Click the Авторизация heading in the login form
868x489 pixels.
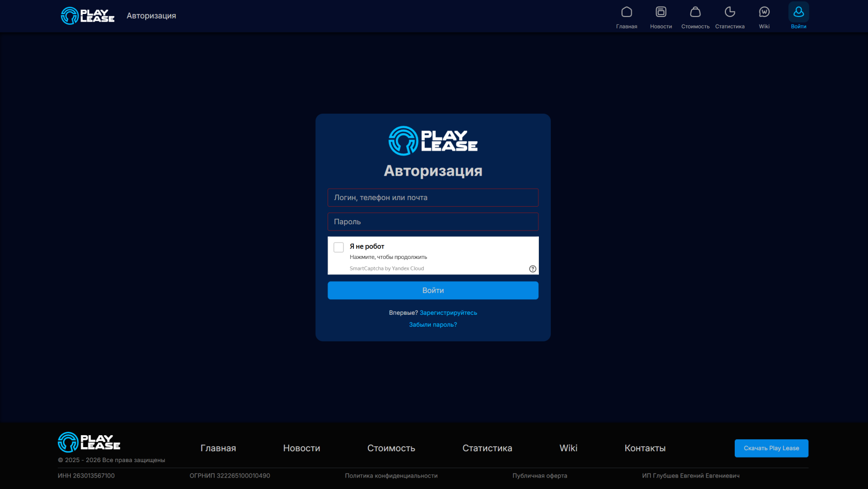433,171
